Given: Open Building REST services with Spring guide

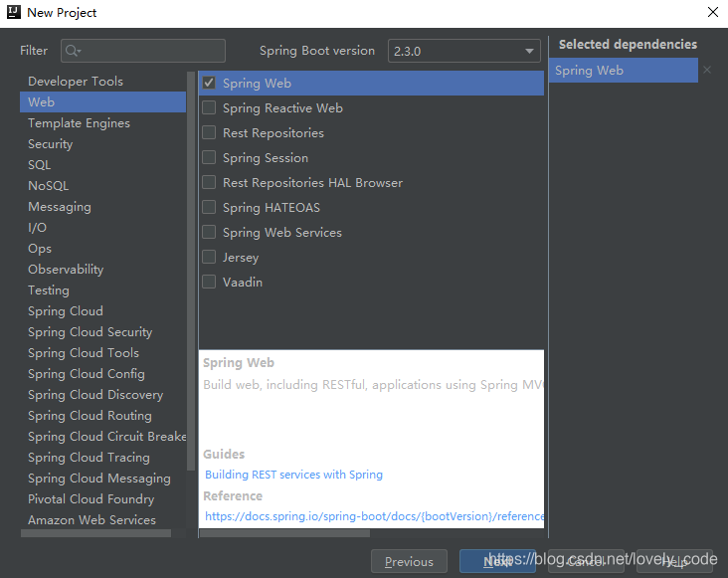Looking at the screenshot, I should pos(294,475).
